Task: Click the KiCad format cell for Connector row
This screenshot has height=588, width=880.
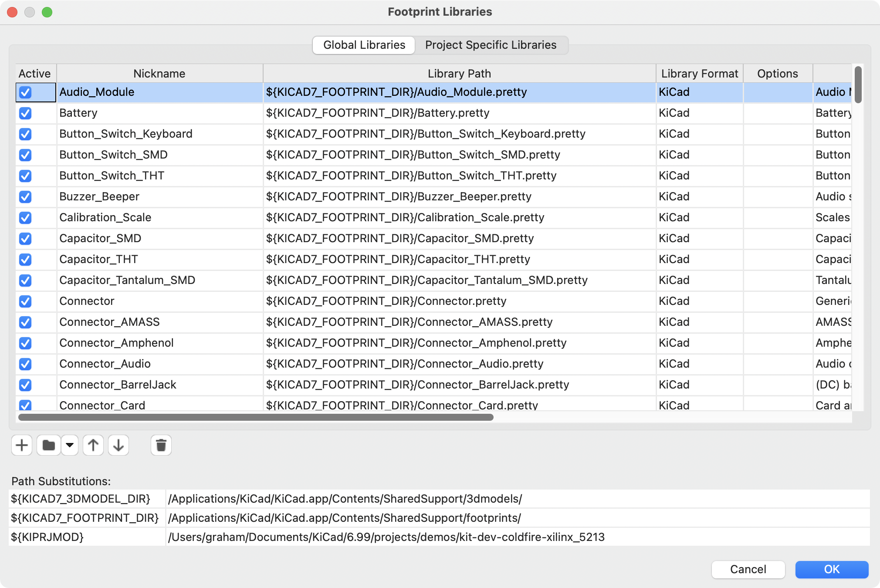Action: [700, 301]
